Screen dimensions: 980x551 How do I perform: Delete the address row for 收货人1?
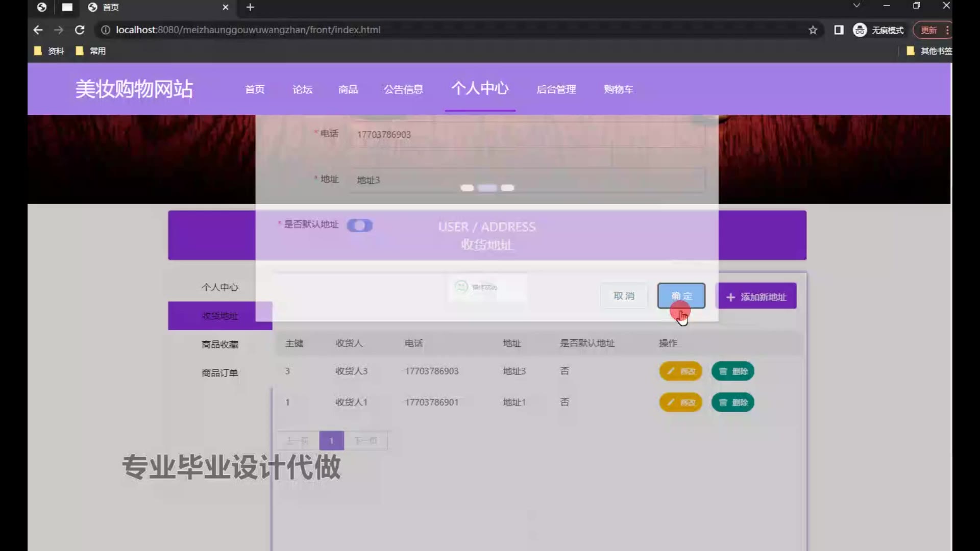click(732, 403)
